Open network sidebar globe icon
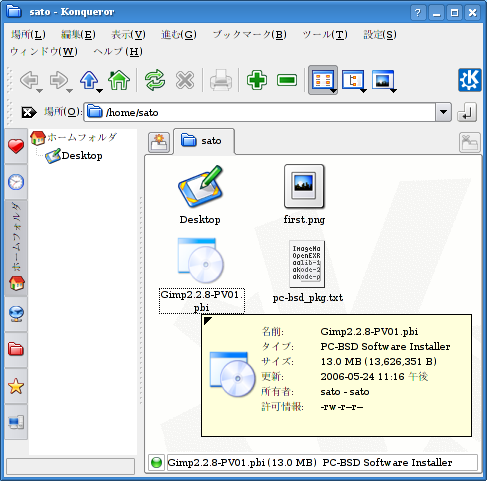Screen dimensions: 487x481 coord(16,314)
